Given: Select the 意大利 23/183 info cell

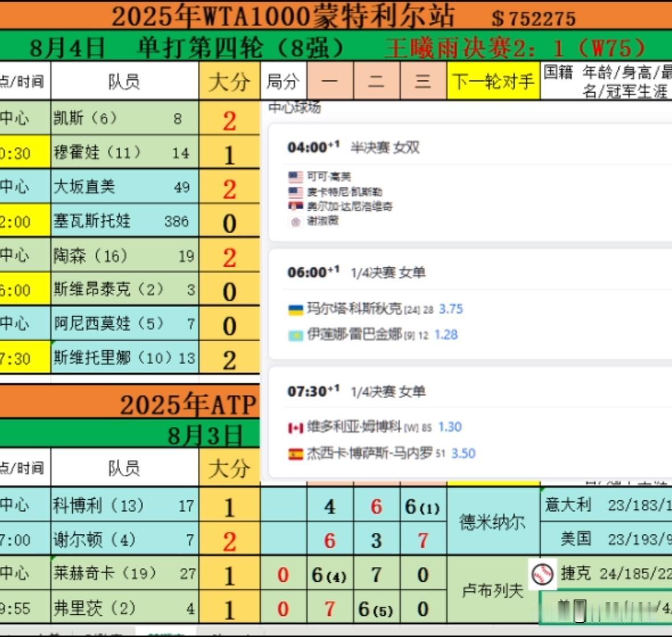Looking at the screenshot, I should pos(606,505).
